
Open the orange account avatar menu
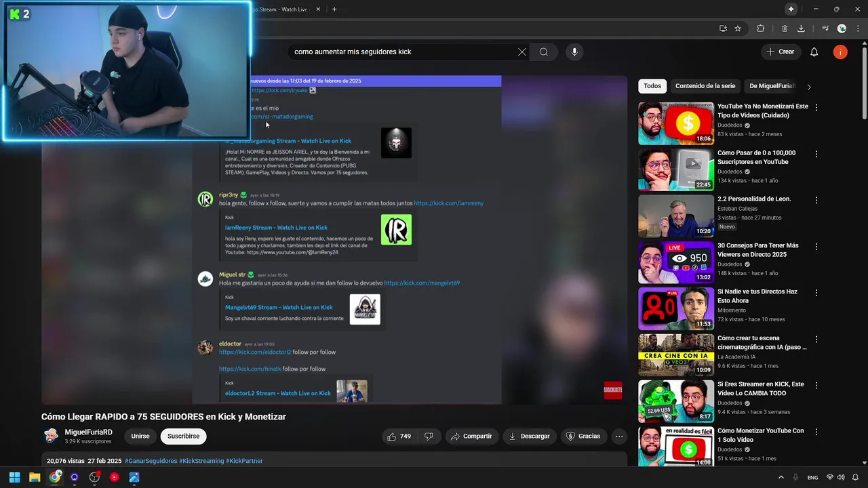(840, 52)
